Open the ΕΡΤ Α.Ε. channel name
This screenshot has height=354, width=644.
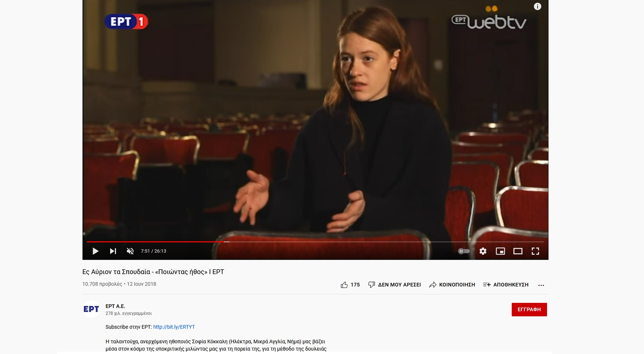(x=115, y=306)
